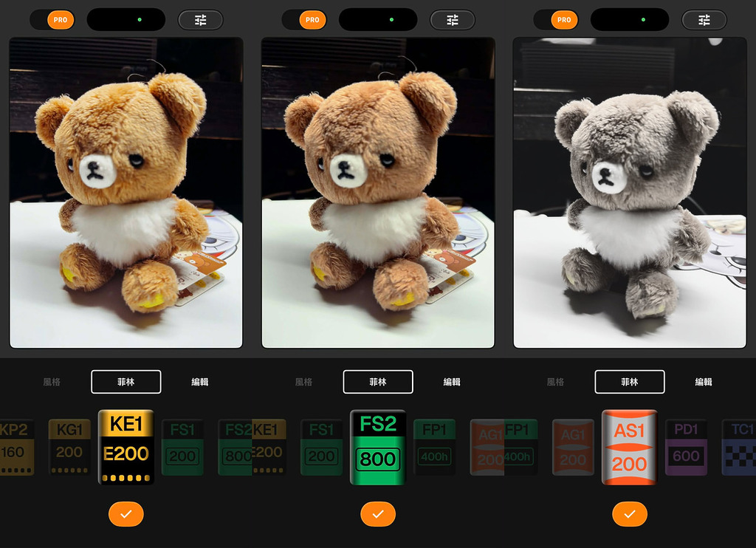
Task: Tap the highlighted KE1 E200 film
Action: pyautogui.click(x=126, y=447)
